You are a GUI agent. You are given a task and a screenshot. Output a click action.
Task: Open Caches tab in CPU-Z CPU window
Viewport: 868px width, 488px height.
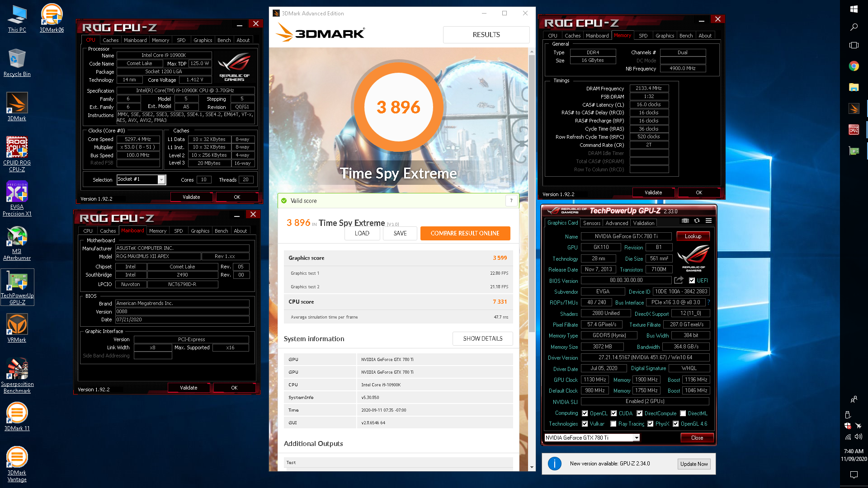(111, 40)
